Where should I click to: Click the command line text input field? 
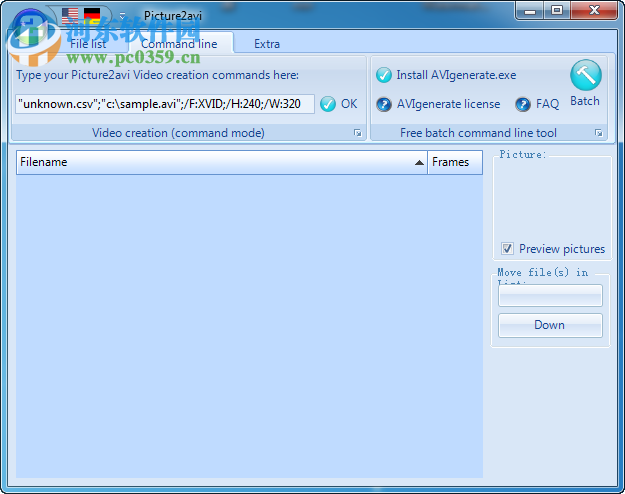click(x=165, y=104)
